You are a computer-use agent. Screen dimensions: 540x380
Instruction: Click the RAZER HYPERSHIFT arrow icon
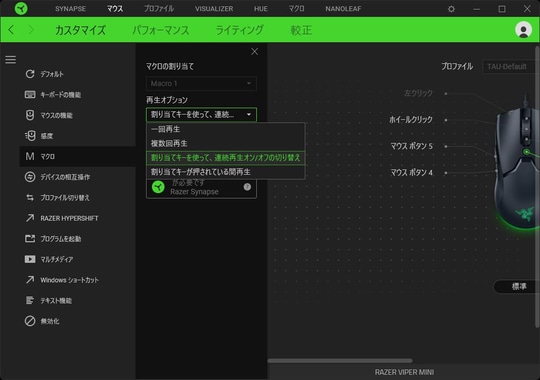click(30, 218)
